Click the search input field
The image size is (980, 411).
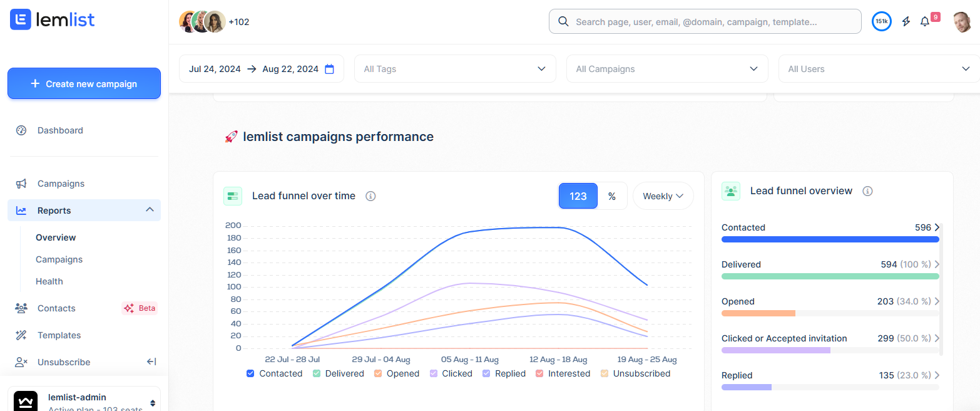[705, 21]
